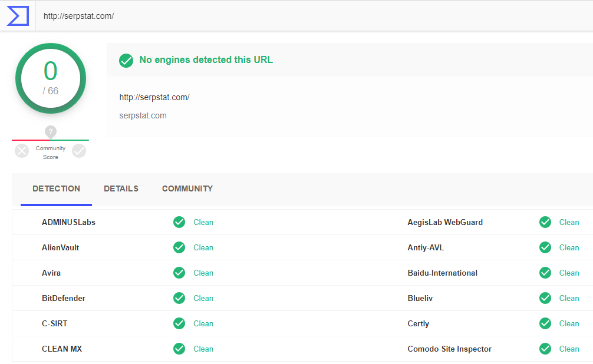Click AegisLab WebGuard clean checkmark icon

[x=545, y=222]
